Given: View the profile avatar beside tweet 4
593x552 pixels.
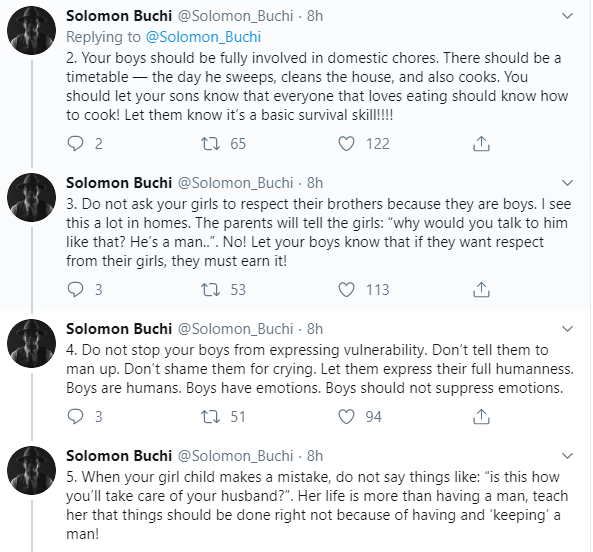Looking at the screenshot, I should pos(31,343).
